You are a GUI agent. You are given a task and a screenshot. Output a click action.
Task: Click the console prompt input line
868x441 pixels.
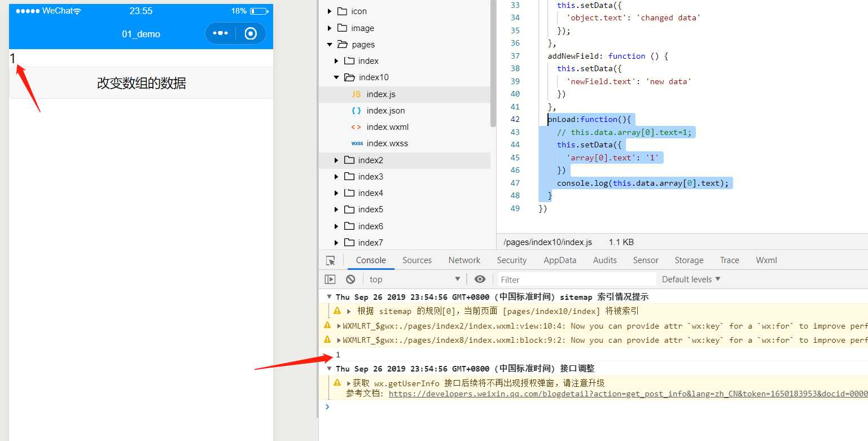point(598,407)
